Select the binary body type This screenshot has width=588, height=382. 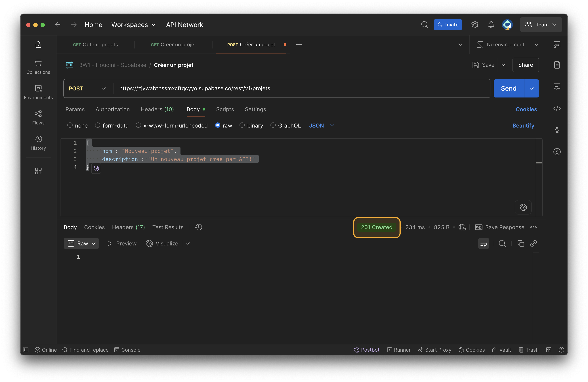pyautogui.click(x=242, y=125)
